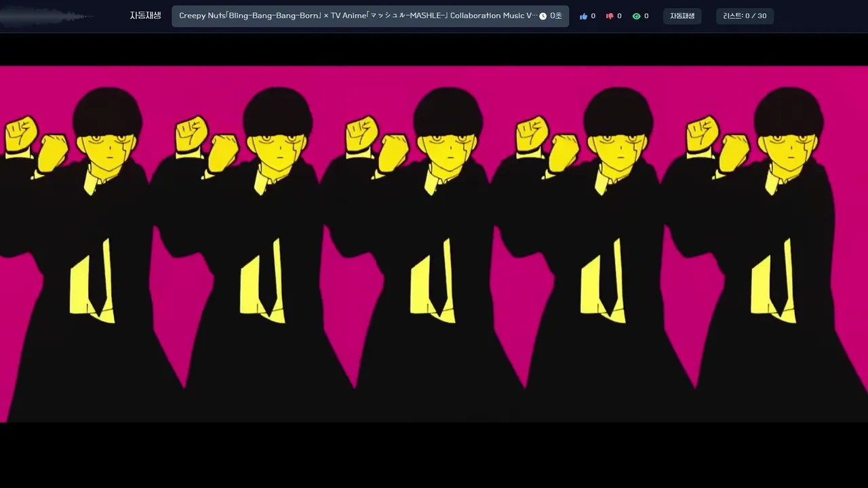Image resolution: width=868 pixels, height=488 pixels.
Task: Click the dislike count number beside thumbs-down
Action: point(619,16)
